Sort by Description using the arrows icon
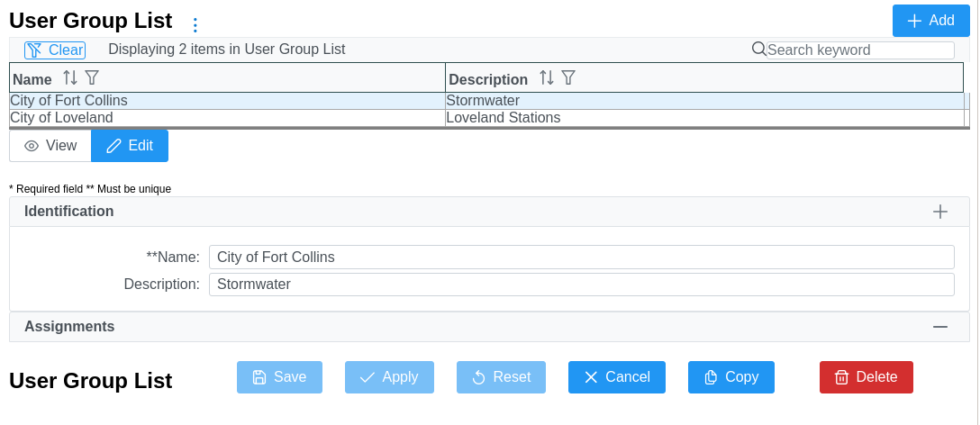The height and width of the screenshot is (425, 980). point(547,78)
